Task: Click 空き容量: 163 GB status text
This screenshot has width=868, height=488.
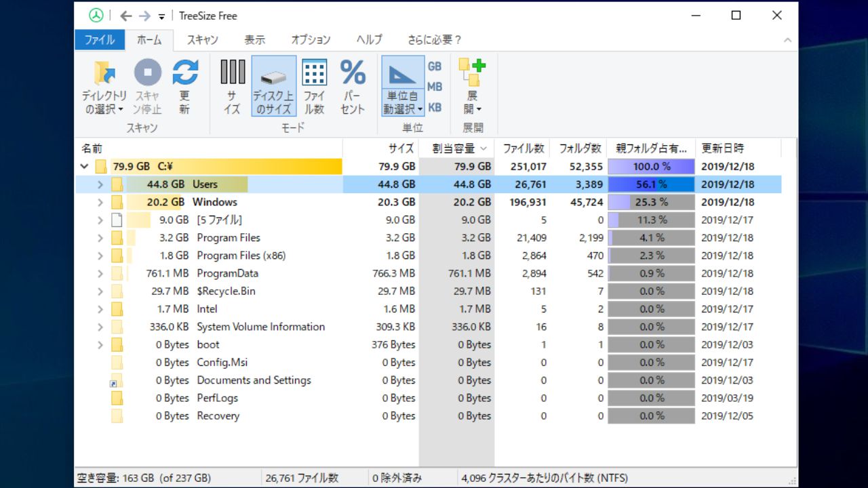Action: 144,478
